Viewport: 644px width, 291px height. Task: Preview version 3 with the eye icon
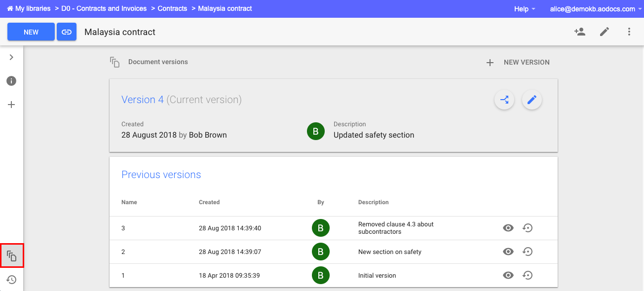508,228
